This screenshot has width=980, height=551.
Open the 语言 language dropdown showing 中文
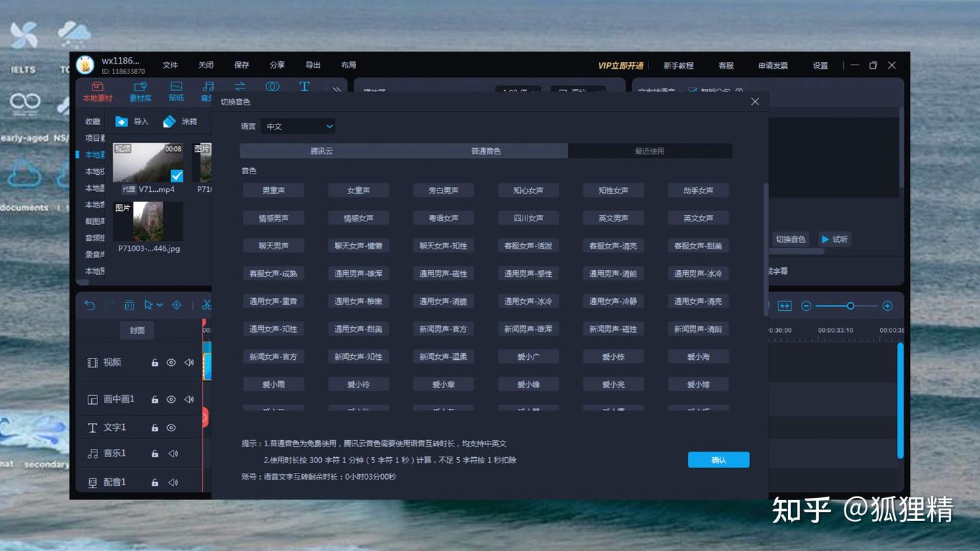(x=298, y=127)
